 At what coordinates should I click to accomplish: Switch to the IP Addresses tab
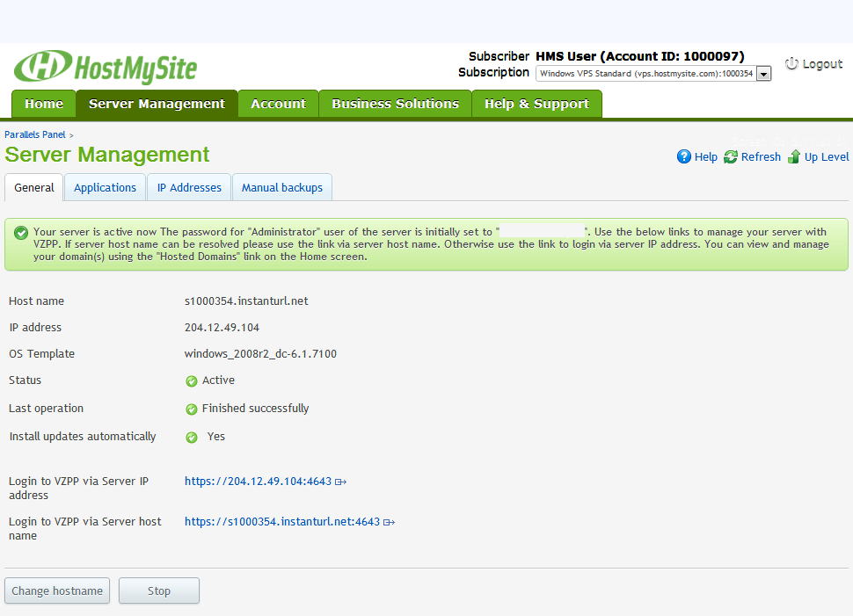pyautogui.click(x=189, y=187)
